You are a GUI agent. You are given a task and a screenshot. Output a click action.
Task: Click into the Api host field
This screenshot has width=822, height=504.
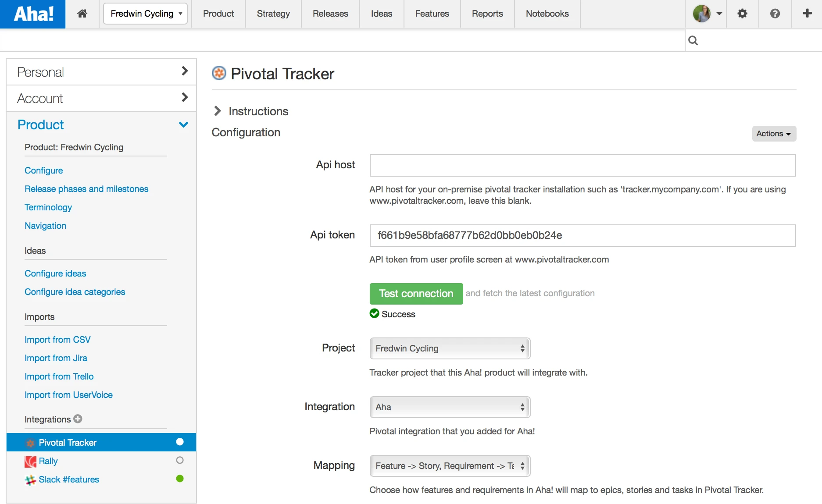click(583, 165)
